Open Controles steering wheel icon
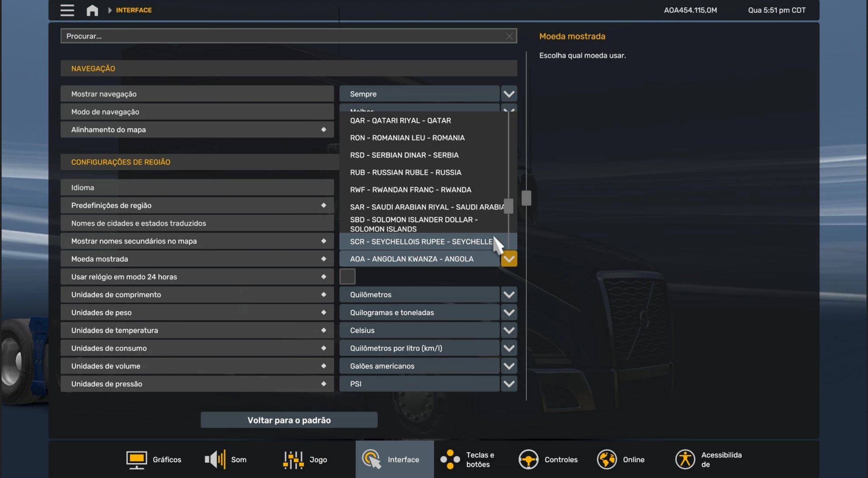The image size is (868, 478). pyautogui.click(x=528, y=460)
